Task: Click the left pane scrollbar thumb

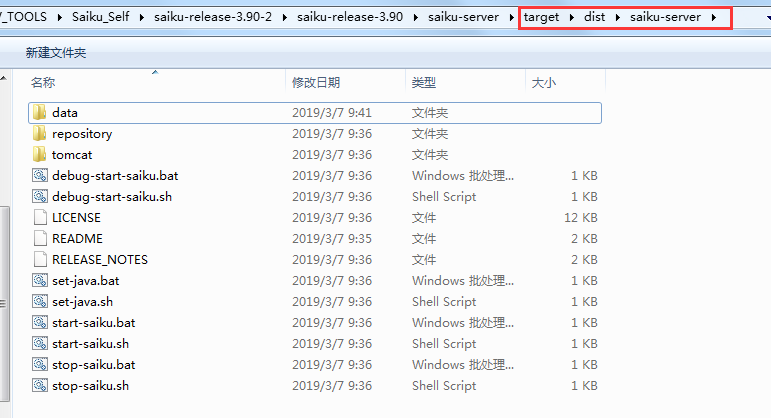Action: (4, 303)
